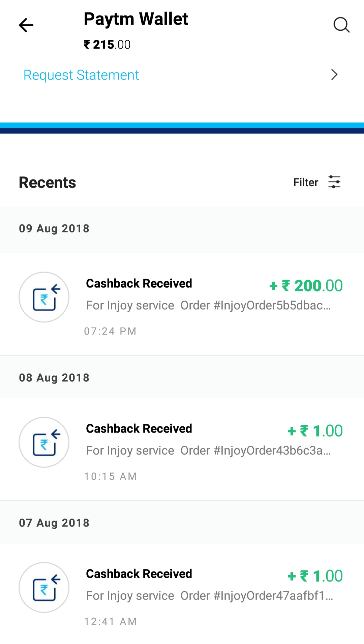
Task: Open the Request Statement link
Action: click(x=81, y=75)
